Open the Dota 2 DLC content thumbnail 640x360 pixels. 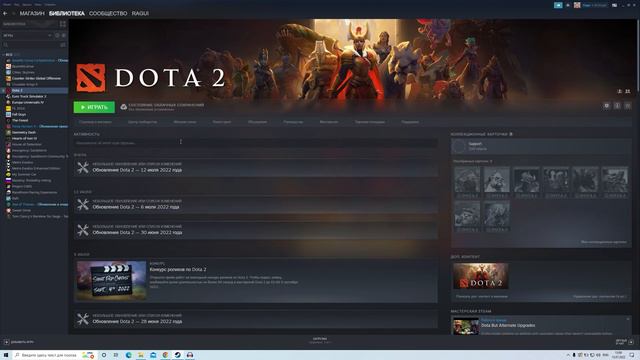[x=481, y=276]
